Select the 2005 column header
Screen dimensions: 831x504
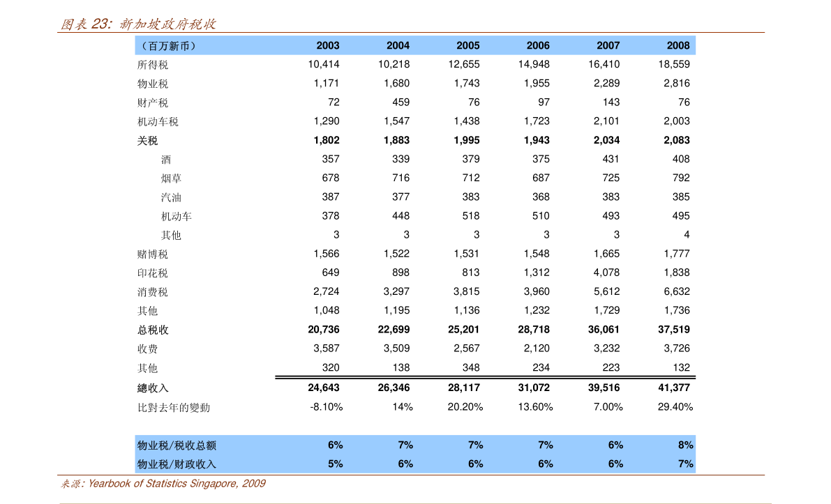[x=468, y=45]
